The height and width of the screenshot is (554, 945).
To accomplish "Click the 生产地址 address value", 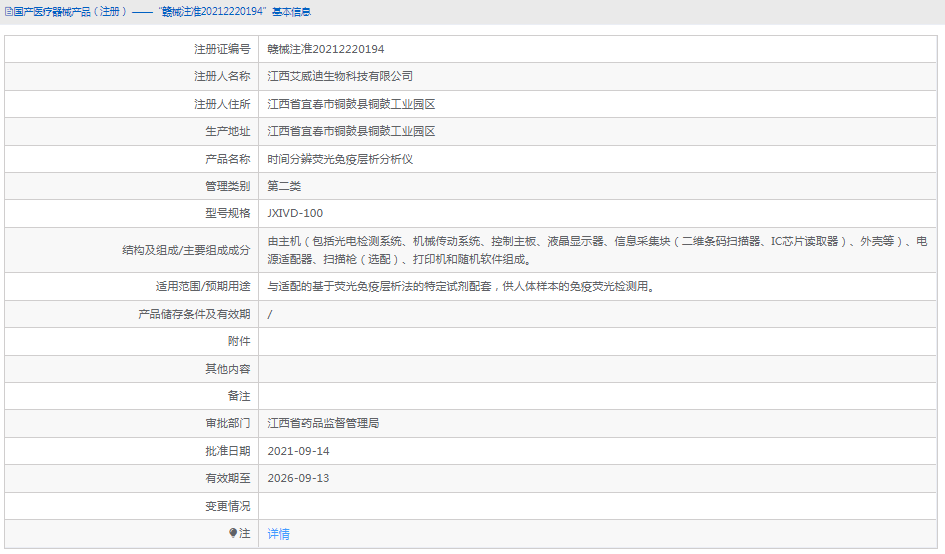I will [x=351, y=131].
